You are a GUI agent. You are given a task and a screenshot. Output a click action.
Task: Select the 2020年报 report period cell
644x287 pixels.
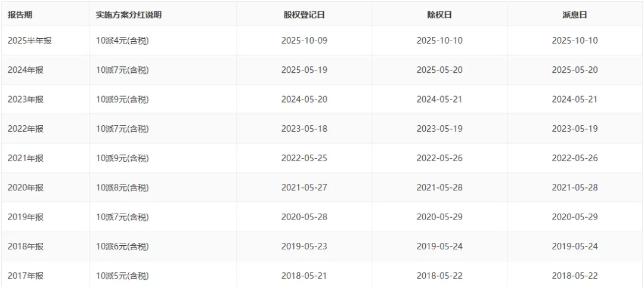[26, 187]
